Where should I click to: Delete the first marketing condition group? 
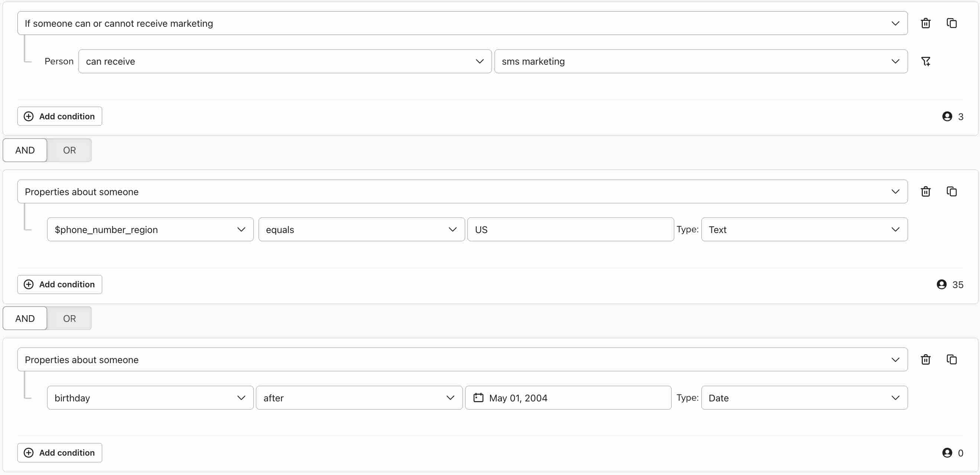click(926, 23)
